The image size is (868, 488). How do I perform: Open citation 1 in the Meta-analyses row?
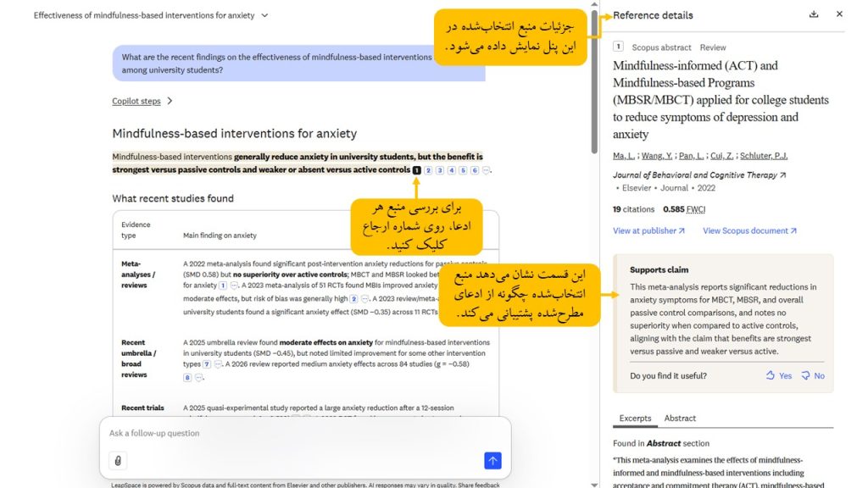pos(223,286)
